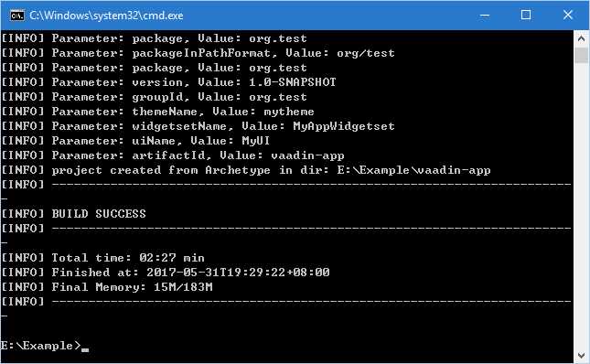Minimize the command prompt window
The width and height of the screenshot is (590, 364).
tap(485, 16)
